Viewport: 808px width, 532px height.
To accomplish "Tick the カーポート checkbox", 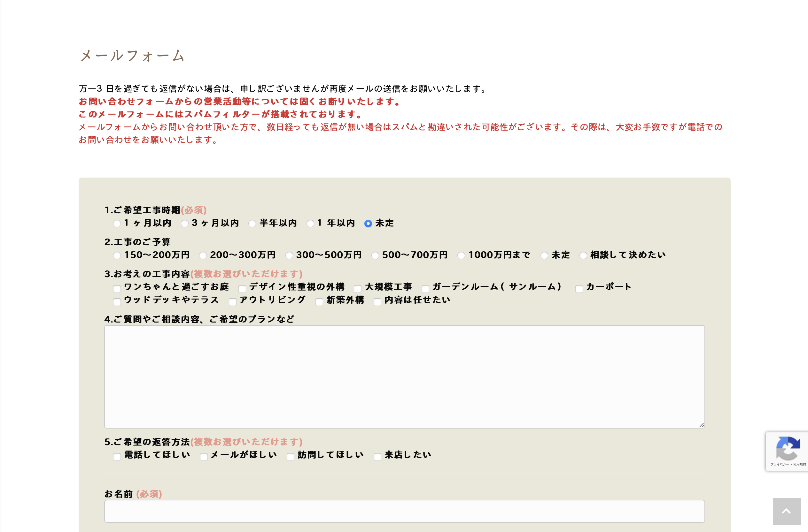I will pos(579,289).
